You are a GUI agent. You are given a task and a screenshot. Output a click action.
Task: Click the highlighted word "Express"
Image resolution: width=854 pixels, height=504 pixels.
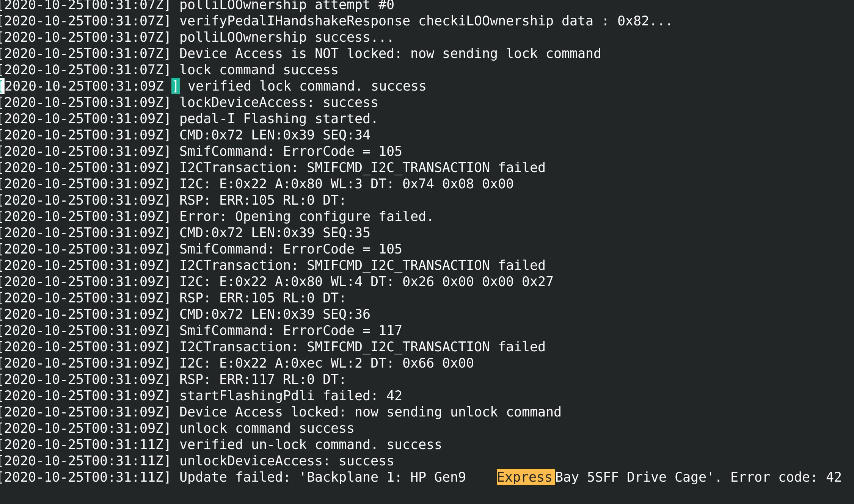[526, 477]
